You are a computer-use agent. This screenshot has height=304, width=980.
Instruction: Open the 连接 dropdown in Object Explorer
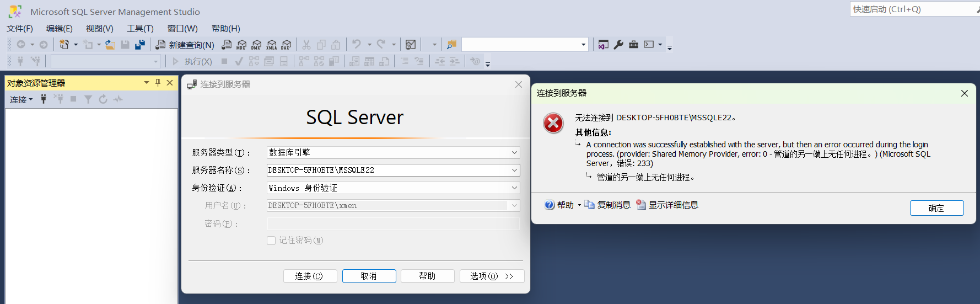click(x=21, y=99)
